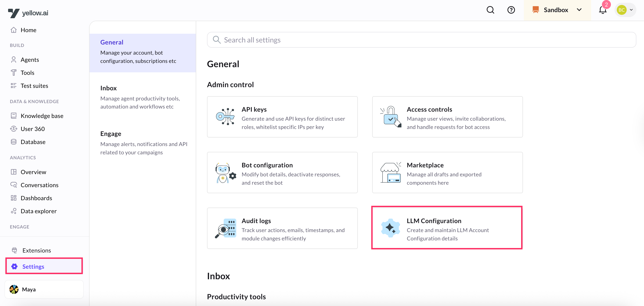Open the Marketplace title

click(425, 165)
